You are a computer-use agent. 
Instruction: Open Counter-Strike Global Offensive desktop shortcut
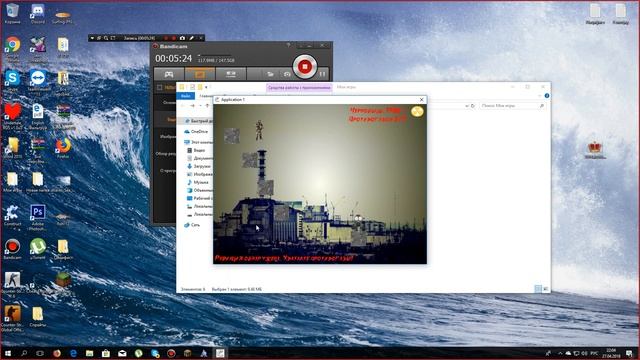coord(12,318)
